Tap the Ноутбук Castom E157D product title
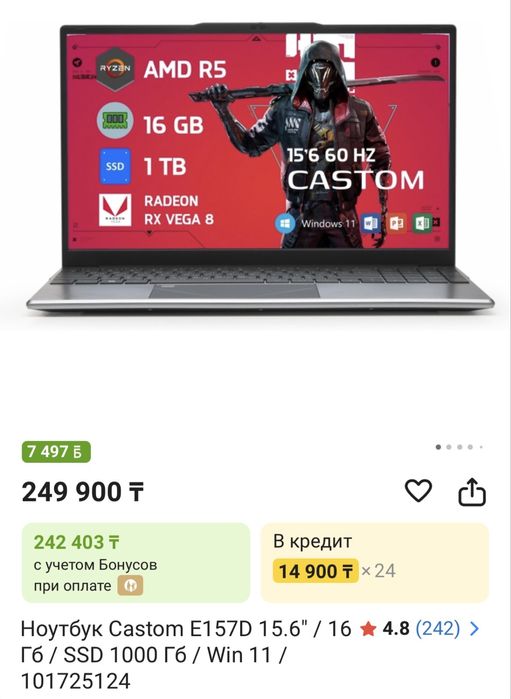Viewport: 511px width, 699px height. point(186,655)
